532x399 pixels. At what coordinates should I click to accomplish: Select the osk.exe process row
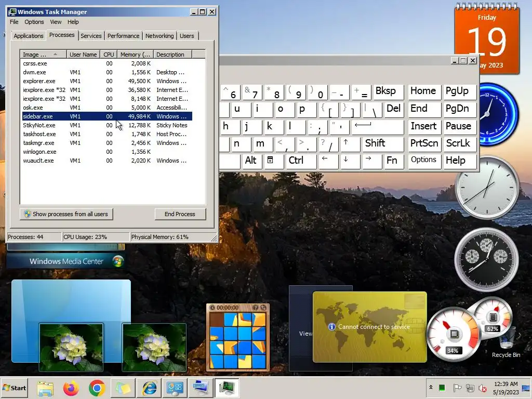click(107, 108)
